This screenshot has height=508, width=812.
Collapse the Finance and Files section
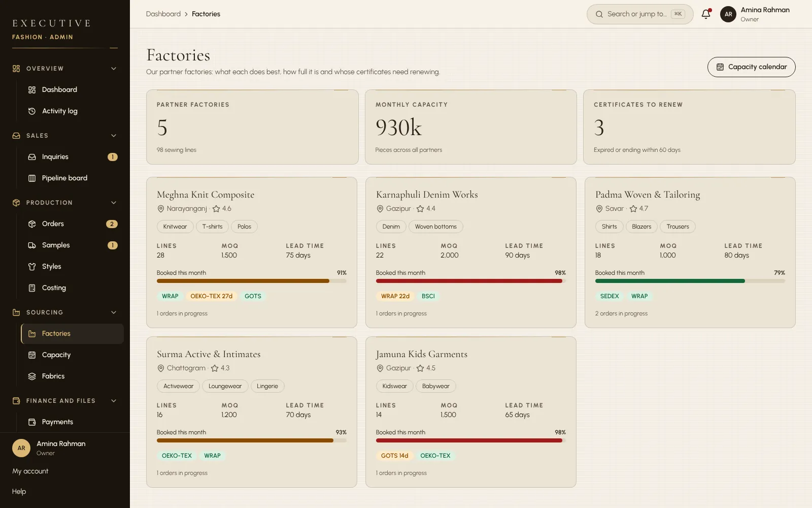coord(114,401)
